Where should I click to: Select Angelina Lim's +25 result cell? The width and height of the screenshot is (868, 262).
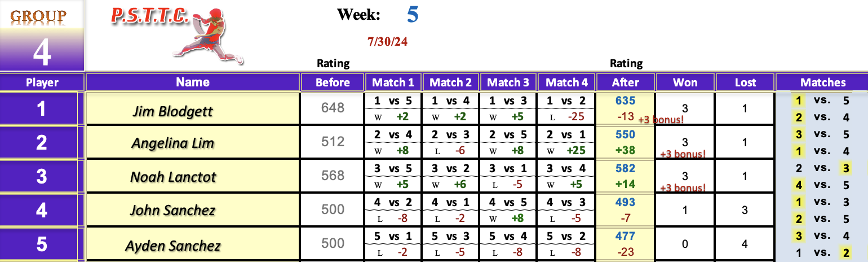[566, 150]
